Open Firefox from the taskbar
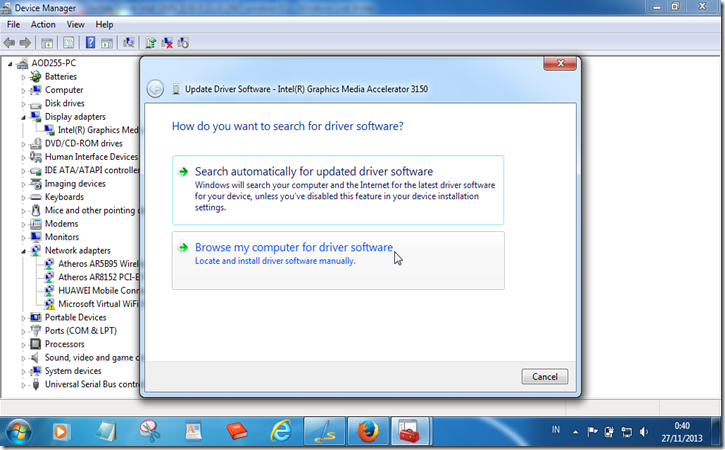725x450 pixels. click(x=368, y=432)
